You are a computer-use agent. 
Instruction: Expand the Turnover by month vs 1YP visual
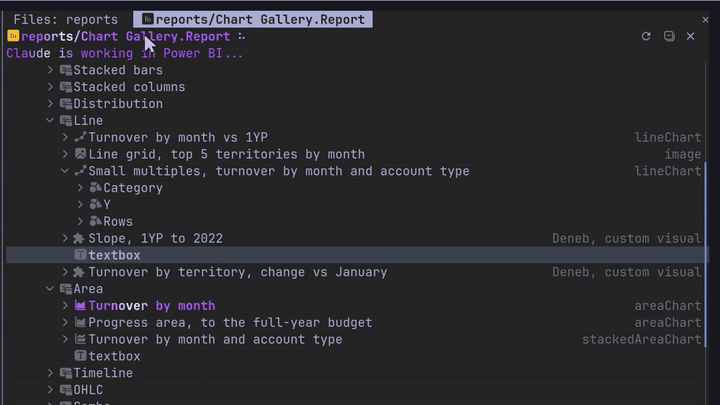(x=65, y=137)
